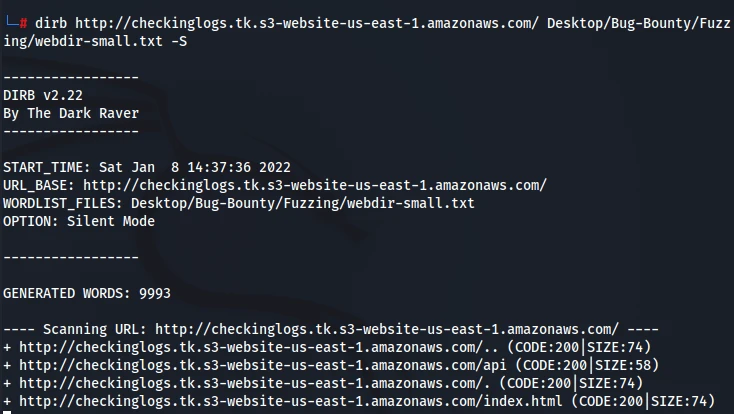The width and height of the screenshot is (734, 414).
Task: Click CODE:200 on the index.html result
Action: click(x=610, y=401)
